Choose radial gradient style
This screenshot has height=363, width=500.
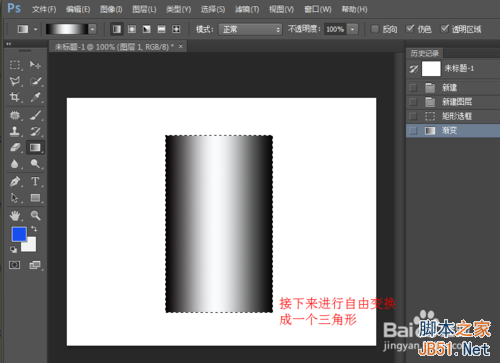(x=132, y=29)
